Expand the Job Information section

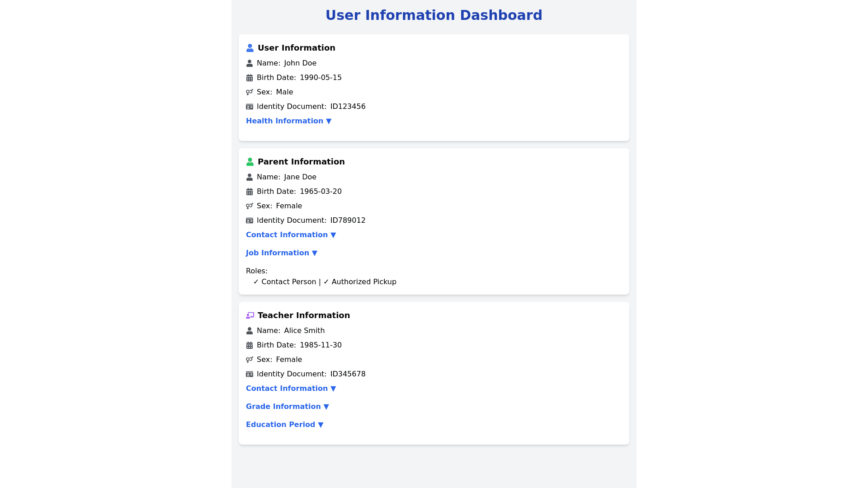281,253
